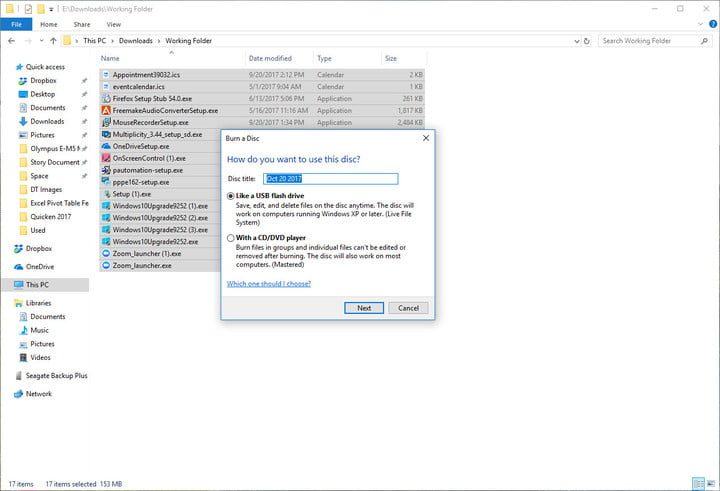This screenshot has width=720, height=491.
Task: Expand the ribbon using chevron arrow
Action: coord(699,24)
